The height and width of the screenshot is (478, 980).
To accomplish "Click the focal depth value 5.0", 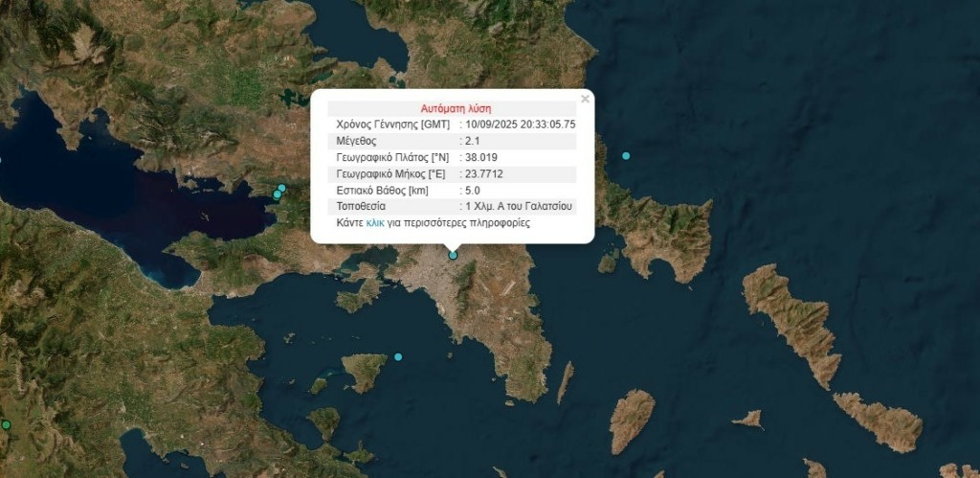I will (472, 190).
